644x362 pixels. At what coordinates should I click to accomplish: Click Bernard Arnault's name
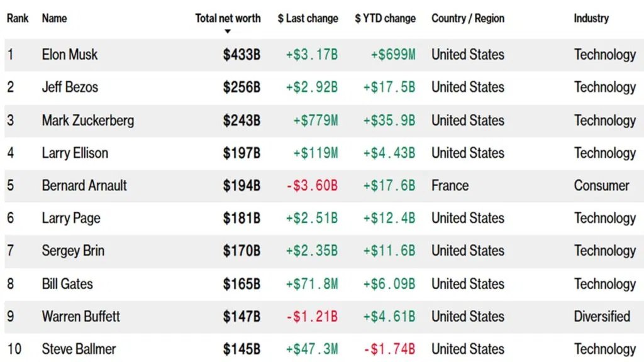click(84, 185)
